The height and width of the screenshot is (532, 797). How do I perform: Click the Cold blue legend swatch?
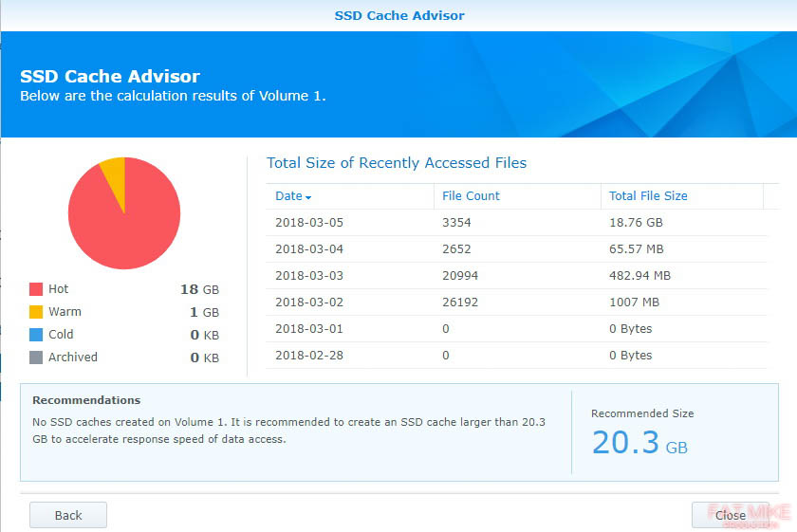pos(36,335)
